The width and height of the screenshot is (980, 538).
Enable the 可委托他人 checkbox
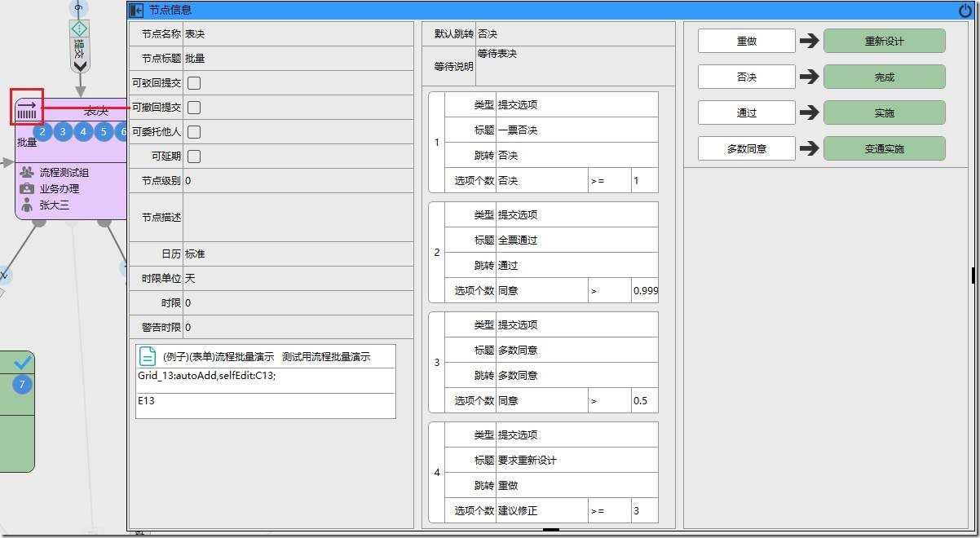point(194,132)
